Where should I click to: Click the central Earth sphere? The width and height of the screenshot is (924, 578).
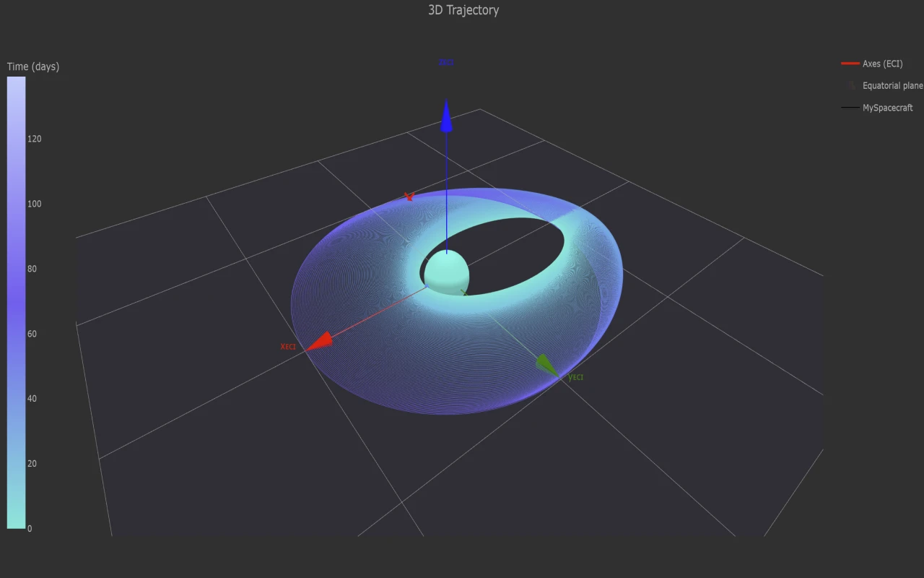coord(446,275)
